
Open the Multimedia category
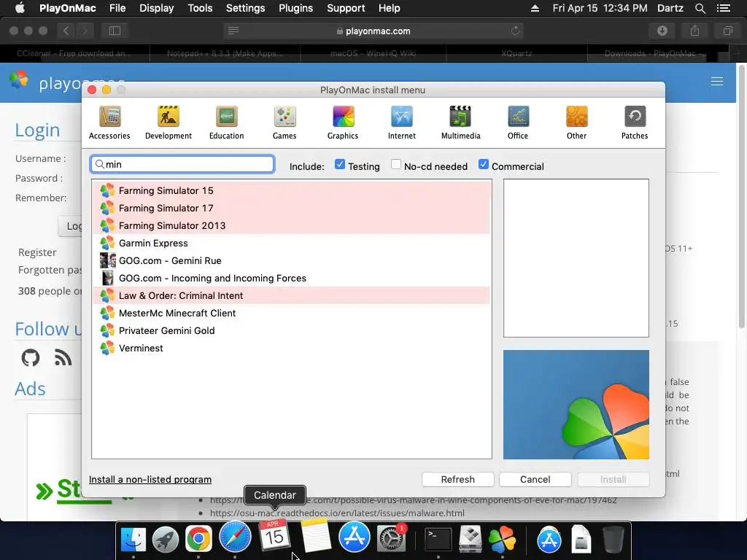pos(461,122)
